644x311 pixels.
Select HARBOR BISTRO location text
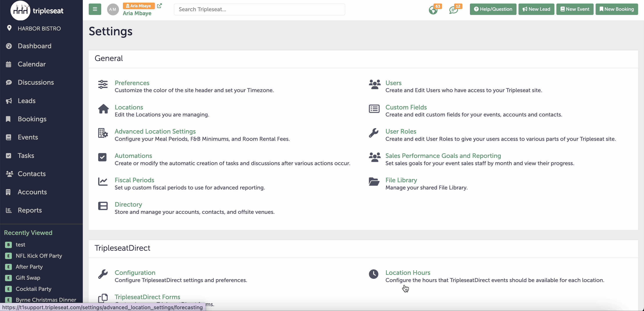pyautogui.click(x=39, y=29)
